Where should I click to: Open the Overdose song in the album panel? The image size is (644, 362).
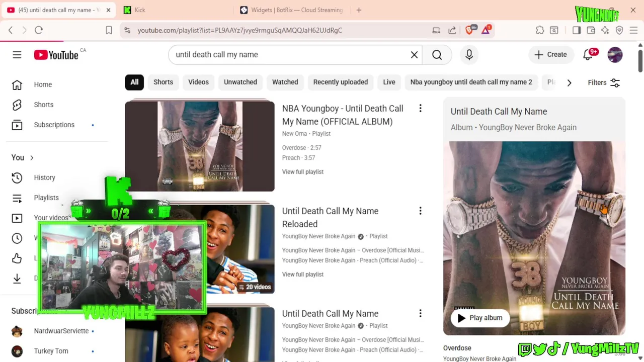[x=457, y=348]
